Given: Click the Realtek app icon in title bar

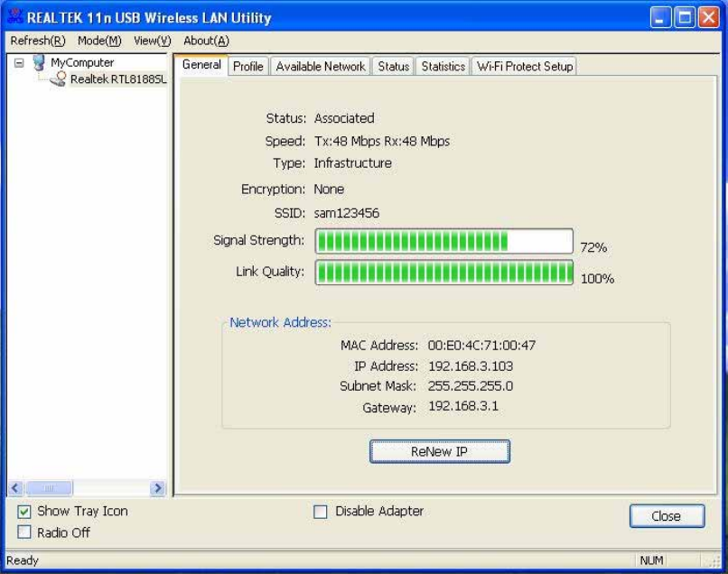Looking at the screenshot, I should point(15,16).
